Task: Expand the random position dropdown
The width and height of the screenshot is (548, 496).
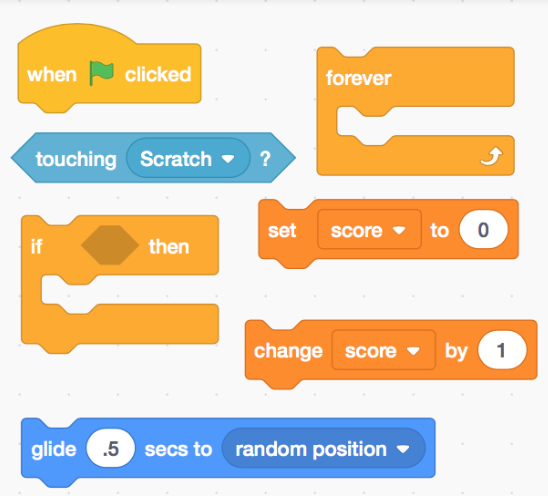Action: [324, 449]
